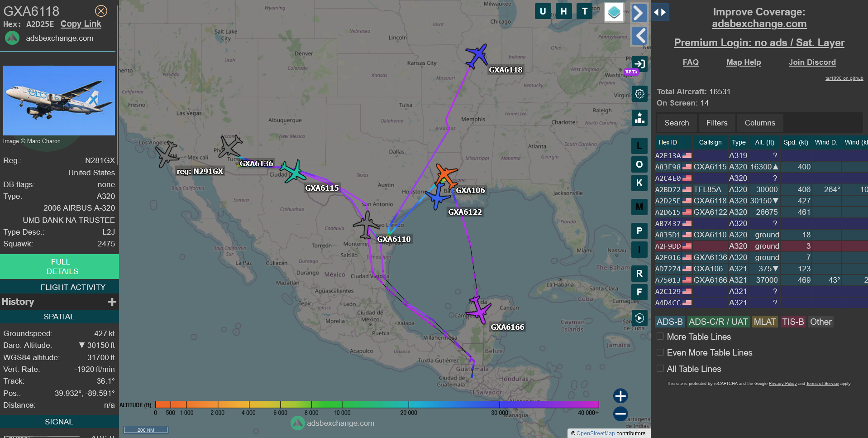Select the GXA6118 blue aircraft on map

476,56
